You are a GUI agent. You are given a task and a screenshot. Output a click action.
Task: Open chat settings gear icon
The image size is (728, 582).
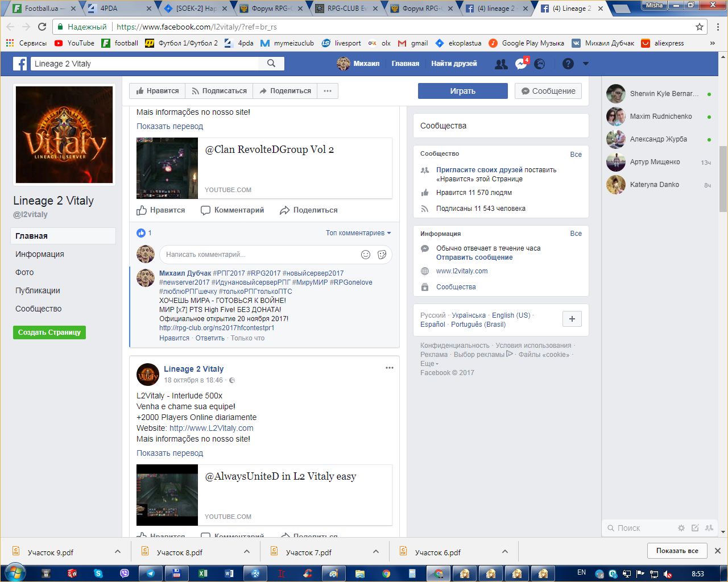(681, 528)
